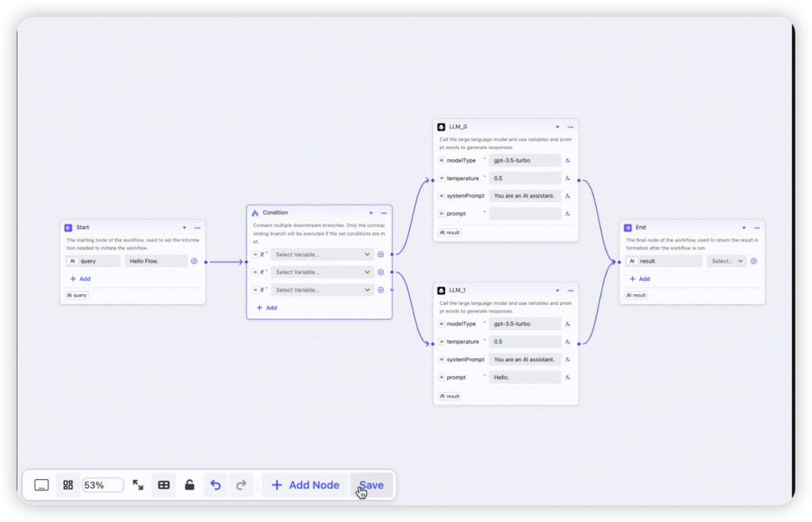Edit LLM_0 modelType gpt-3.5-turbo field

pos(525,160)
